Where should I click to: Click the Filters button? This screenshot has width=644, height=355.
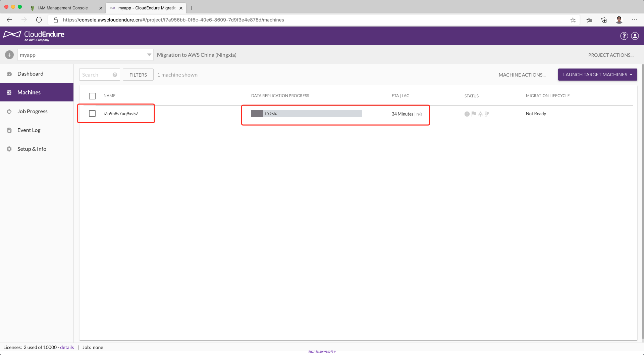(138, 75)
